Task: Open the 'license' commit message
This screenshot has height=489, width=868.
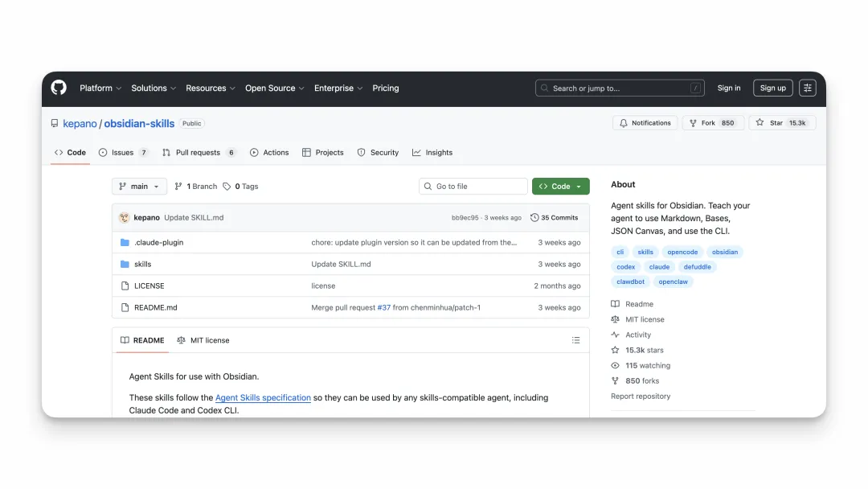Action: point(323,286)
